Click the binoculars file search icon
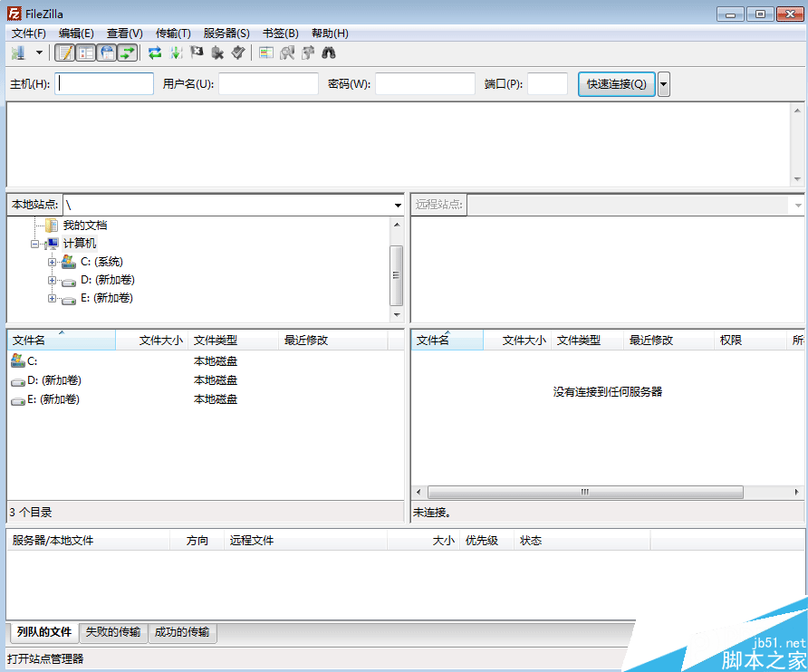This screenshot has height=672, width=808. coord(328,53)
